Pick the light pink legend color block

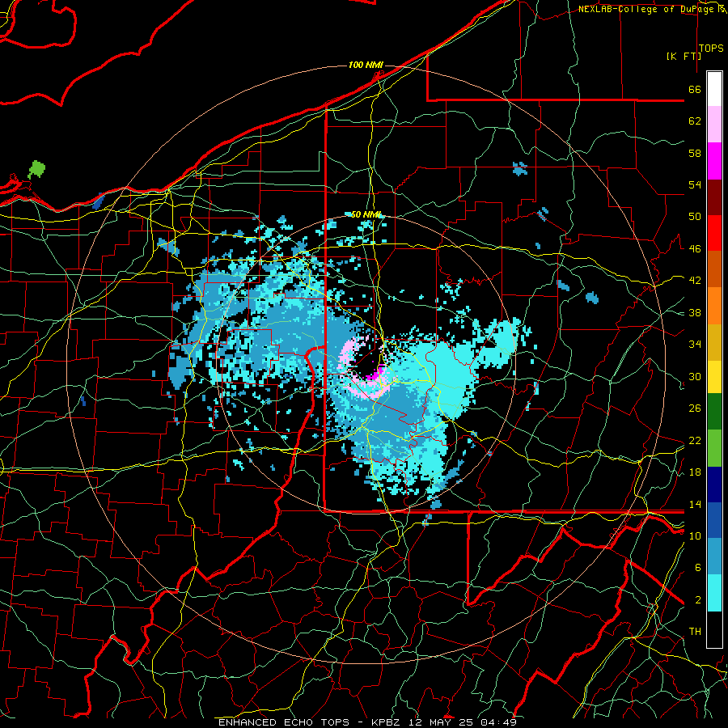pyautogui.click(x=714, y=125)
